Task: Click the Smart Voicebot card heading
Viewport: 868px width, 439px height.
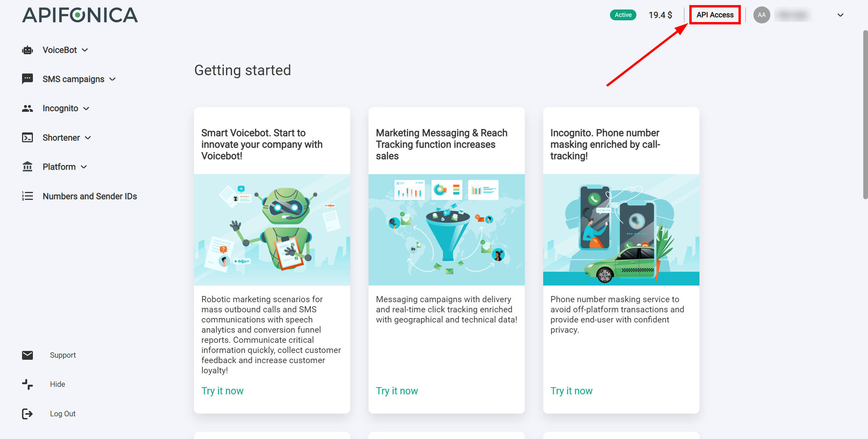Action: (262, 144)
